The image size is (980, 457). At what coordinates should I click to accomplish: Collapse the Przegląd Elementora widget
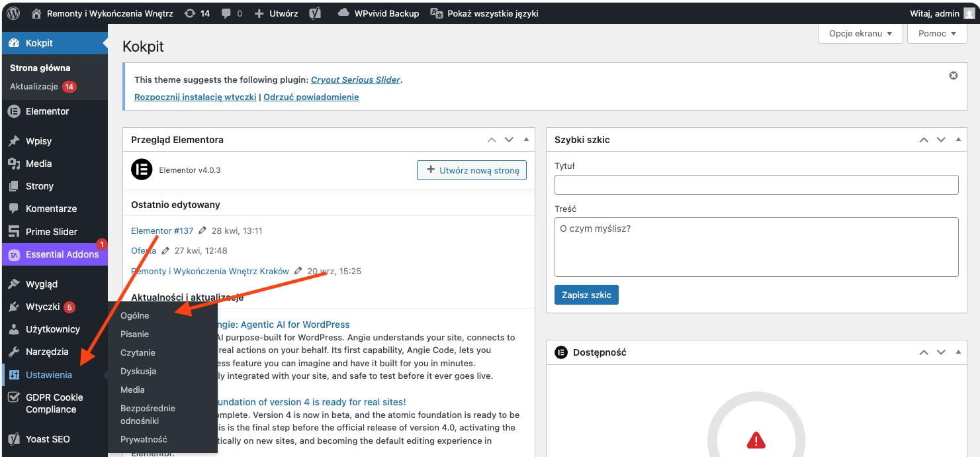(526, 140)
